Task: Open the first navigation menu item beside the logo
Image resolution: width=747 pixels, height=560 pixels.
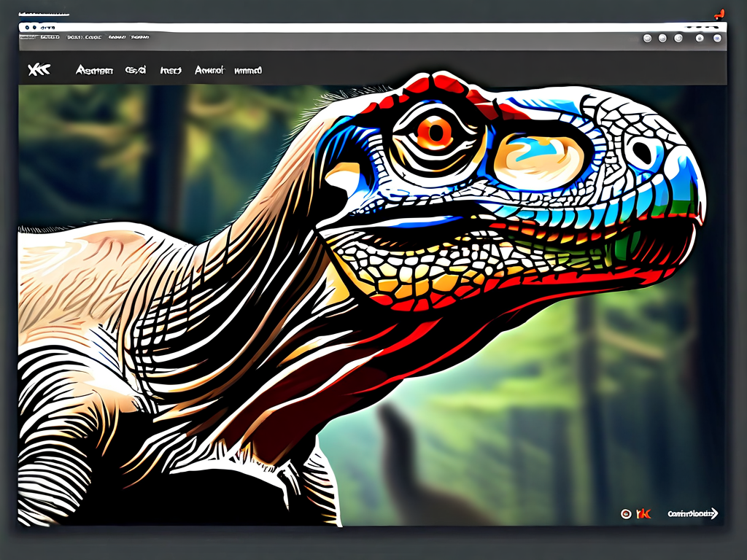Action: tap(94, 71)
